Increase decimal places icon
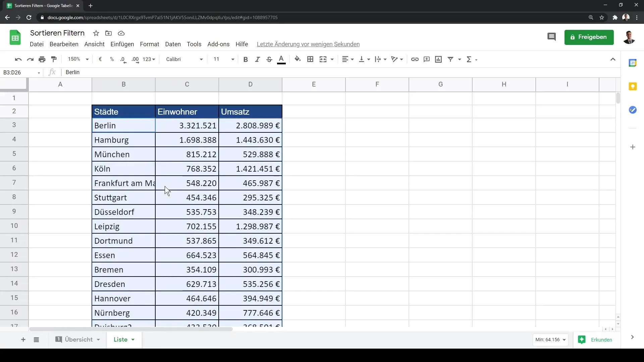Screen dimensions: 644x362 point(135,59)
